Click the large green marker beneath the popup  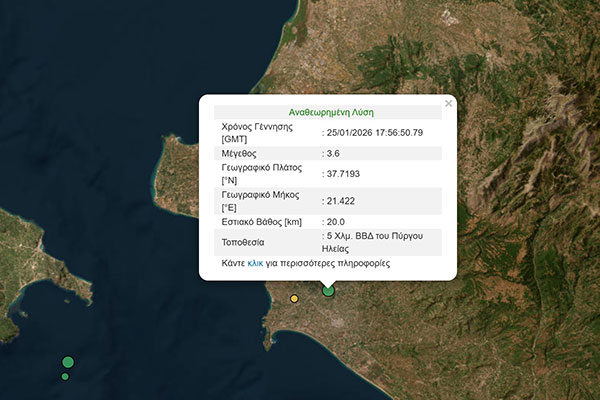[x=328, y=290]
